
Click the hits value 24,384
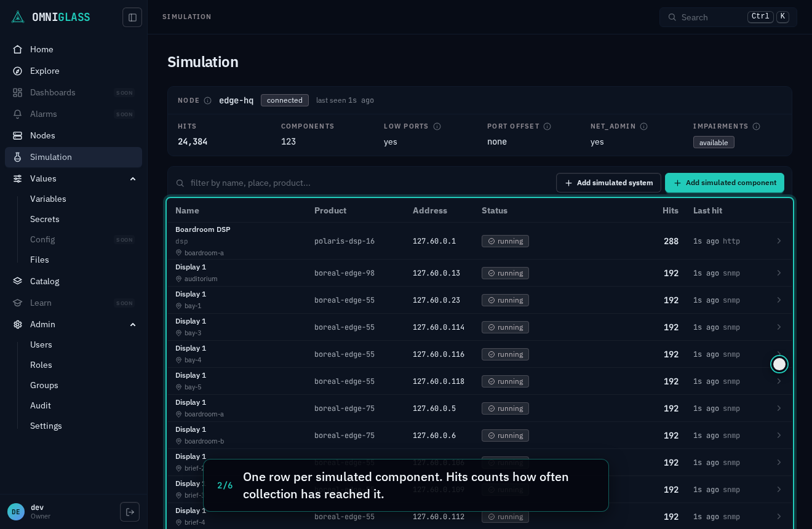point(193,141)
